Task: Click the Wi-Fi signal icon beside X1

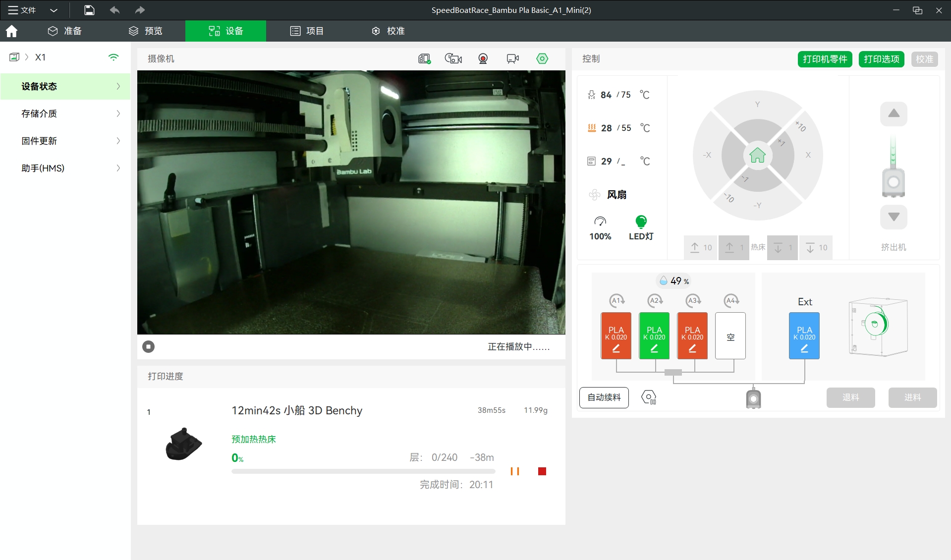Action: (x=113, y=57)
